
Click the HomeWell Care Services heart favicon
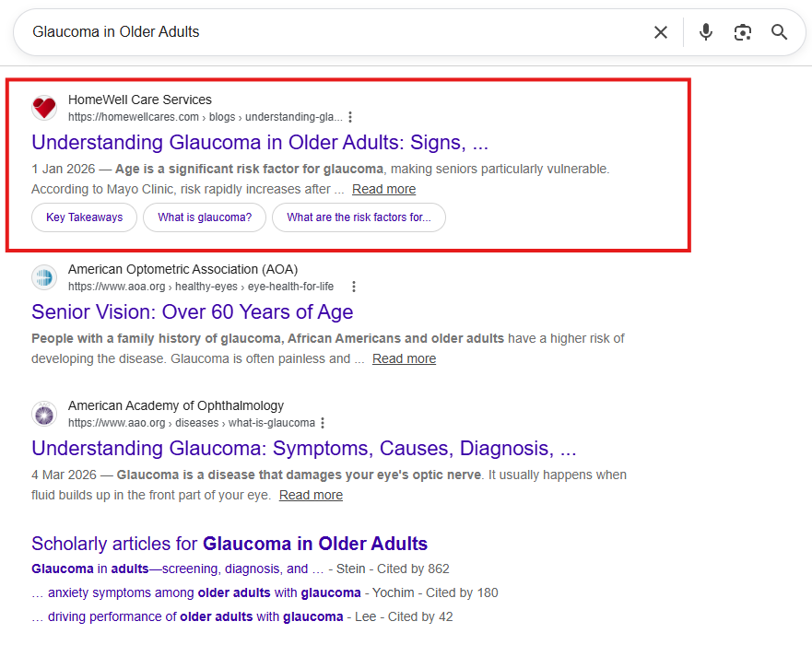pos(44,108)
